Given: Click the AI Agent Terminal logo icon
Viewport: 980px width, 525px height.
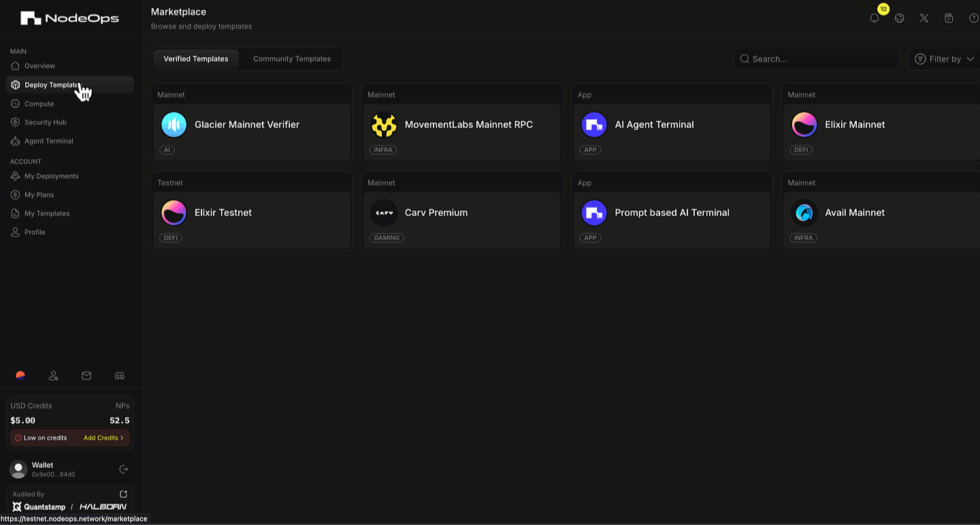Looking at the screenshot, I should [594, 125].
